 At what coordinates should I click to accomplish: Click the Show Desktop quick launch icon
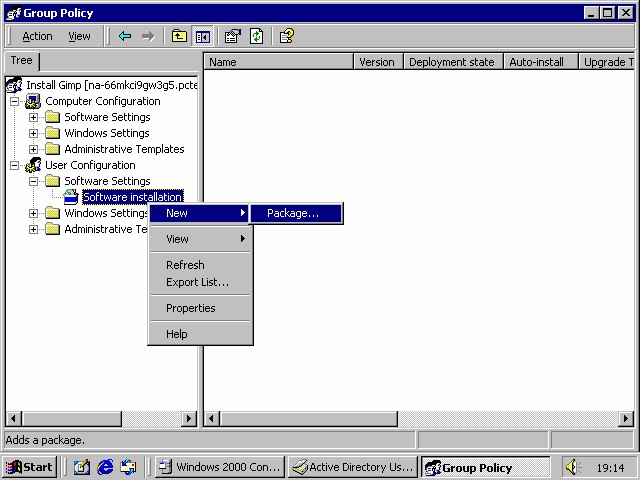82,467
